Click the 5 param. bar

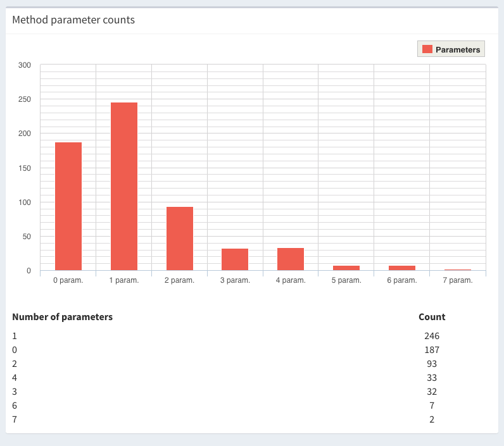[346, 268]
